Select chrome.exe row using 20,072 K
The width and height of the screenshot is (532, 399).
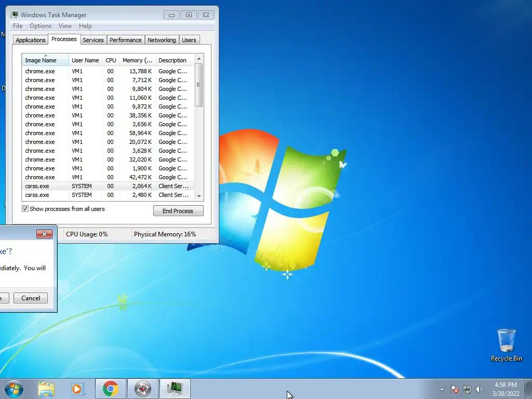[x=108, y=142]
